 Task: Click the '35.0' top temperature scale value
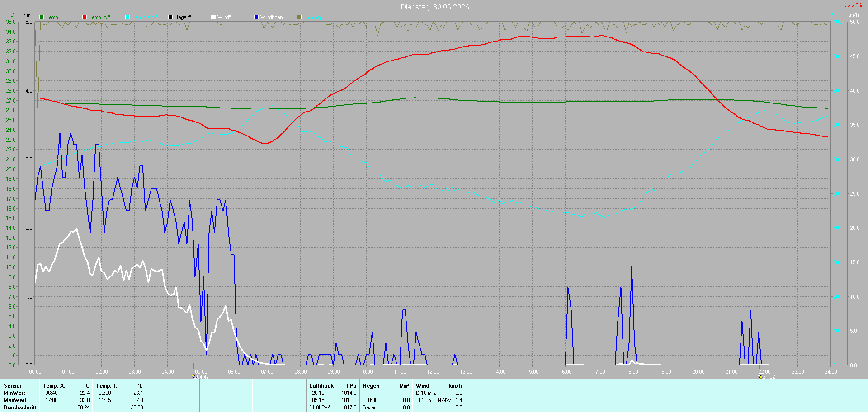[10, 22]
